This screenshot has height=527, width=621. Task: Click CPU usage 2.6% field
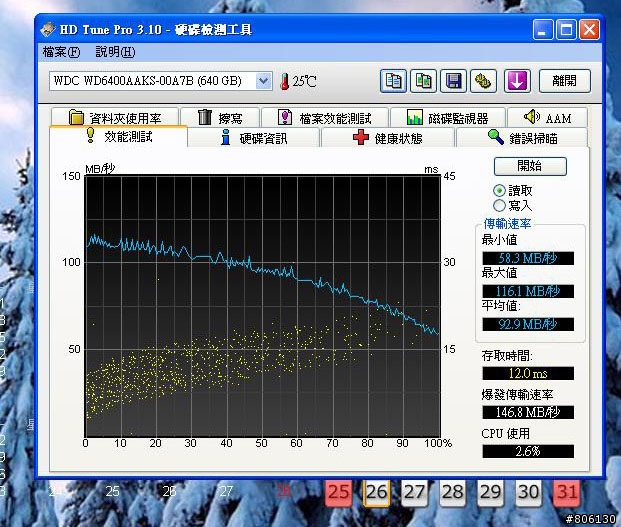pos(528,451)
